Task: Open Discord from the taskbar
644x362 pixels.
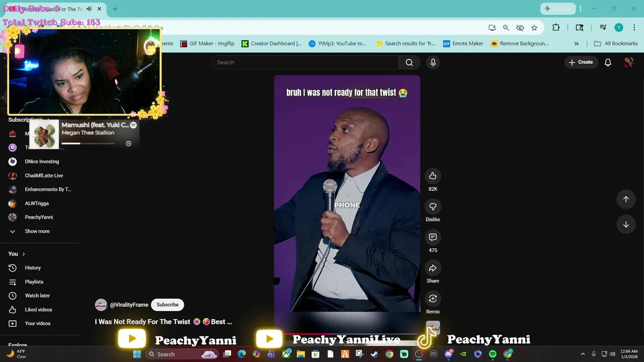Action: point(448,354)
